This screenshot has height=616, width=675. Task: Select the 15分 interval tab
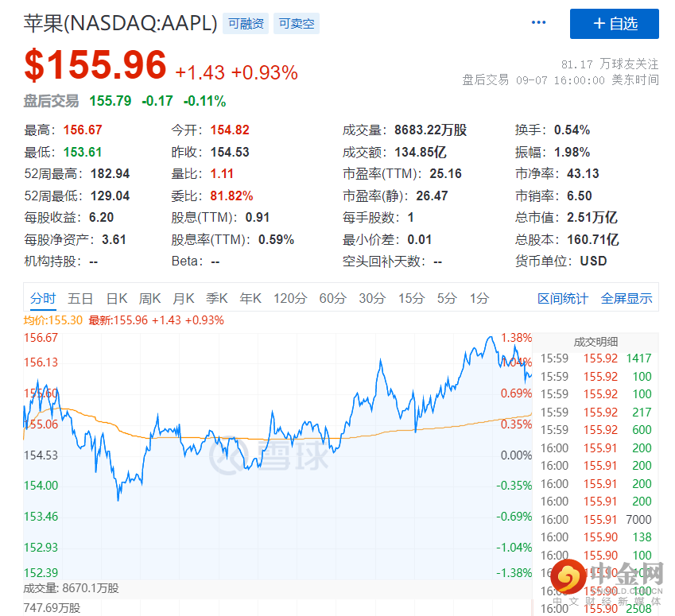click(x=412, y=298)
